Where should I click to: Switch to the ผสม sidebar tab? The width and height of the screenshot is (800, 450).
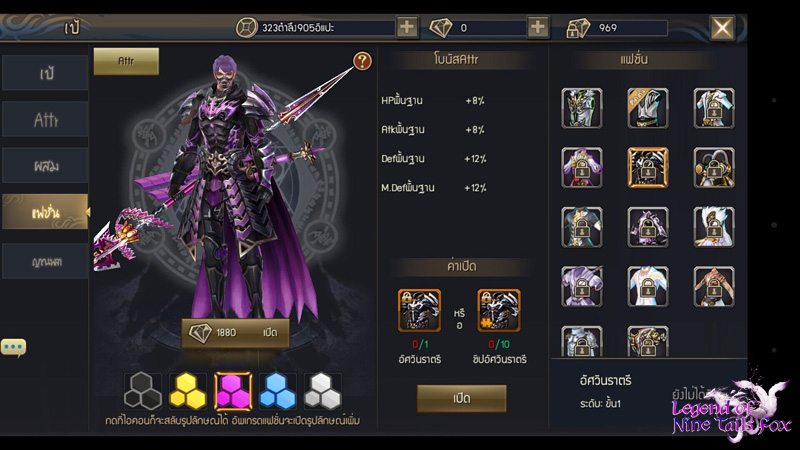click(45, 165)
